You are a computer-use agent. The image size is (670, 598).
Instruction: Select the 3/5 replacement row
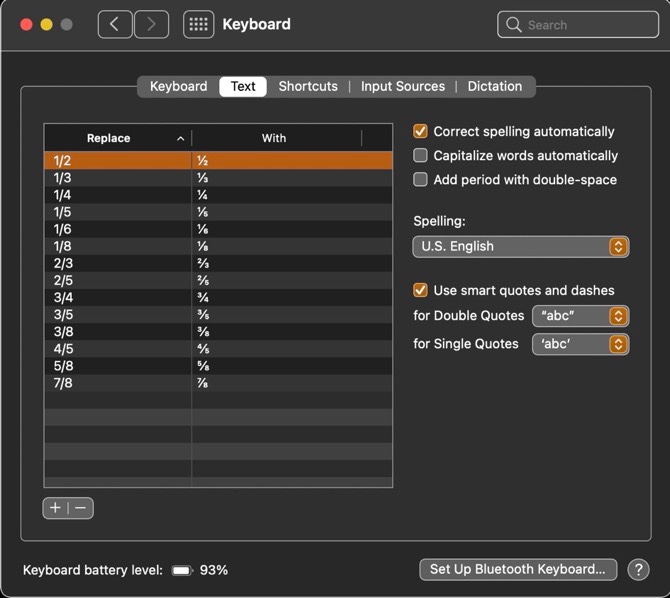[218, 315]
